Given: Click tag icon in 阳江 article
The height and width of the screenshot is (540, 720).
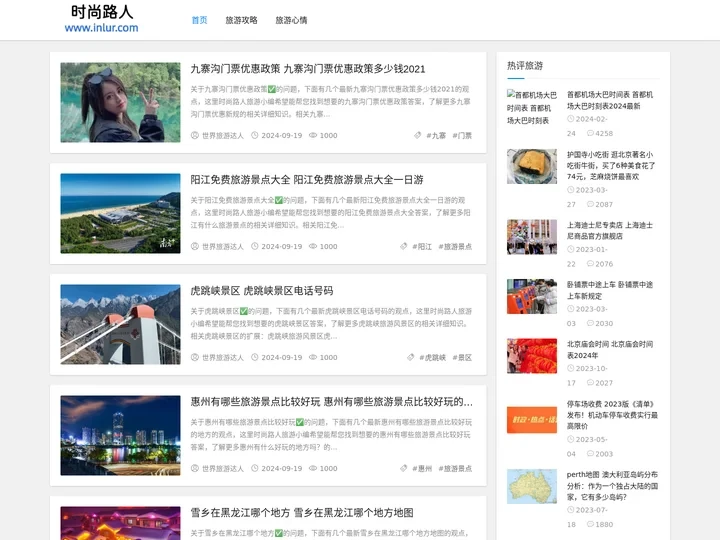Looking at the screenshot, I should (x=404, y=247).
